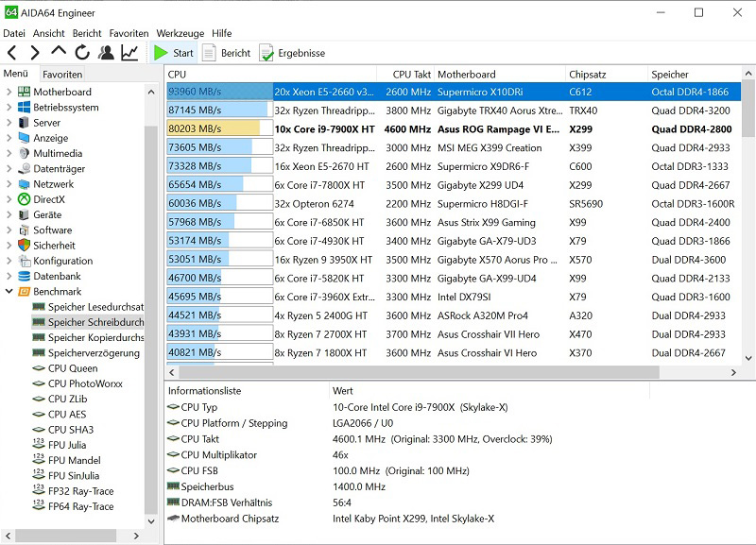The height and width of the screenshot is (545, 756).
Task: Click the sidebar tree up scroll arrow
Action: click(151, 92)
